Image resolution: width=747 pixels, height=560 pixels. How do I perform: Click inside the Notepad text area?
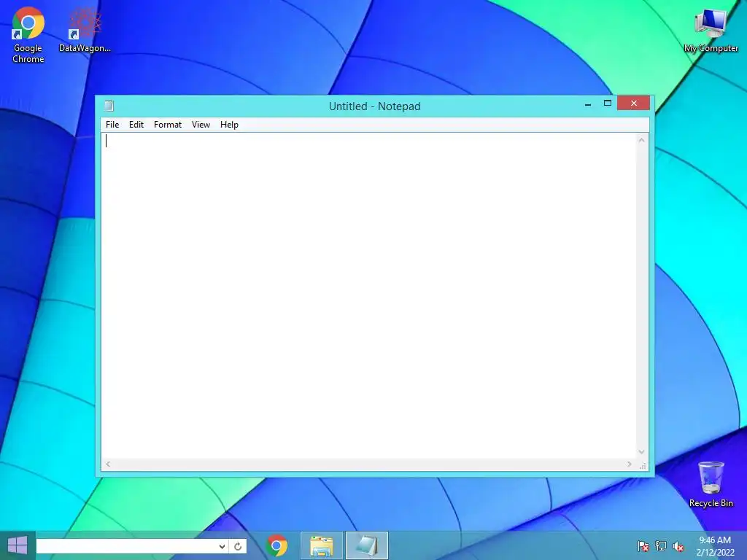368,296
